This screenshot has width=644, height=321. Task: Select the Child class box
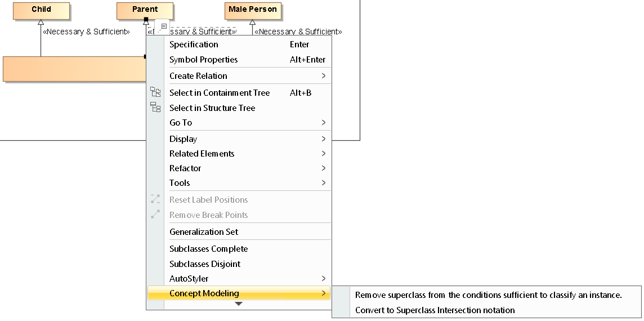(41, 10)
